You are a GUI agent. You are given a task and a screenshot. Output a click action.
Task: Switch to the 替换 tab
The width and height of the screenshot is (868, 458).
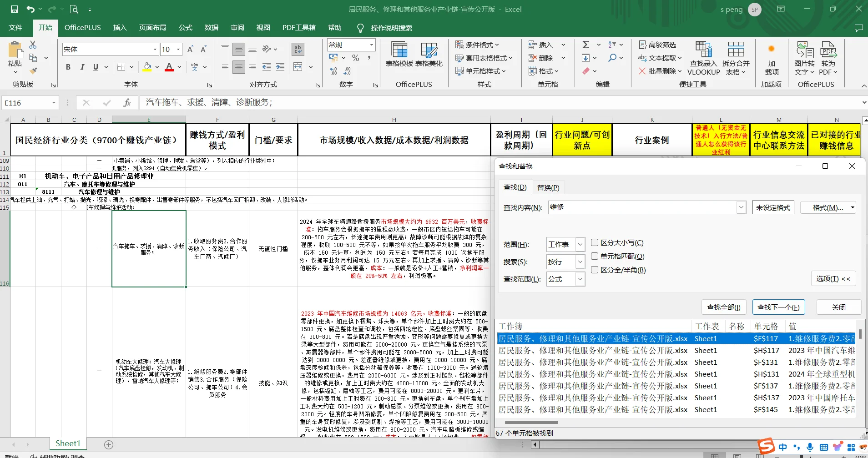pyautogui.click(x=547, y=187)
